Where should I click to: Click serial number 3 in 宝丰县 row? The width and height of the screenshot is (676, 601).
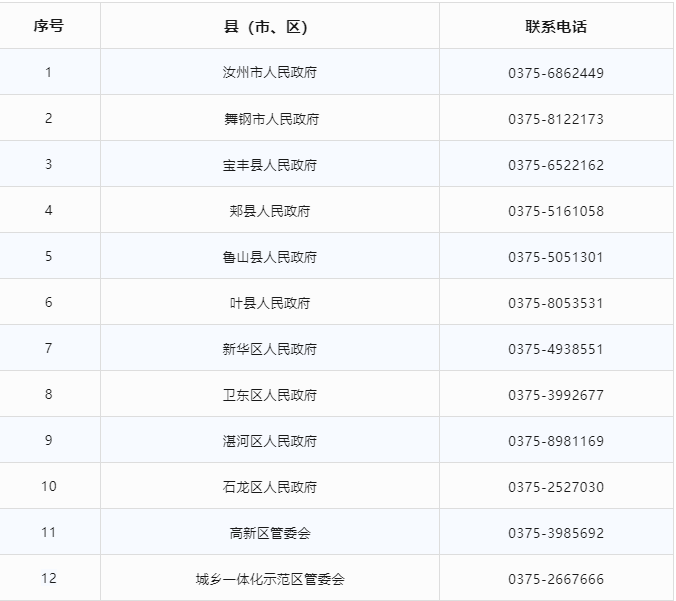pyautogui.click(x=49, y=164)
